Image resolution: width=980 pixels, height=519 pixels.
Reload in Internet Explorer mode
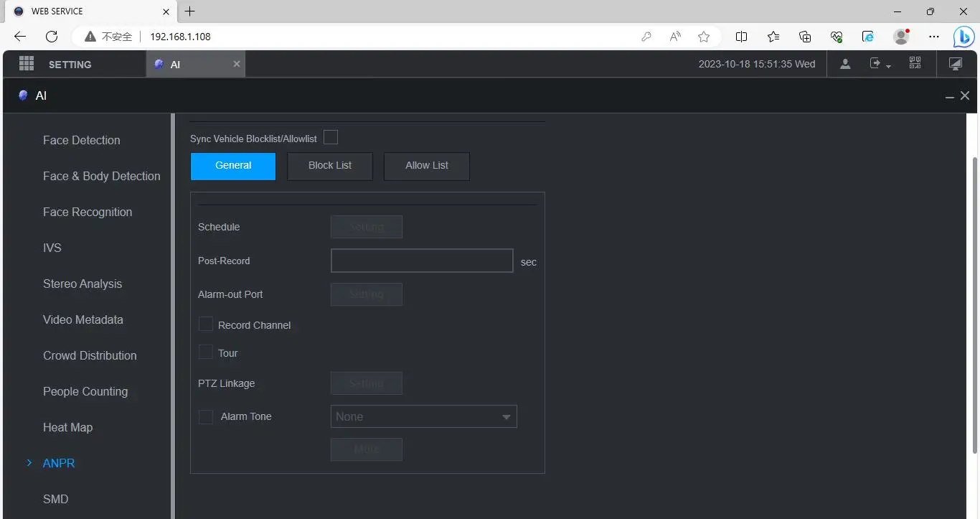pos(868,37)
